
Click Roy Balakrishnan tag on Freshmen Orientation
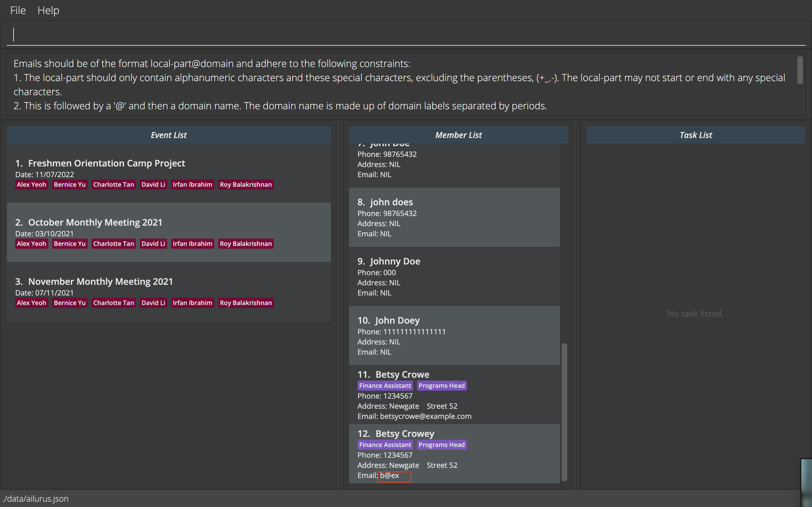[x=246, y=184]
